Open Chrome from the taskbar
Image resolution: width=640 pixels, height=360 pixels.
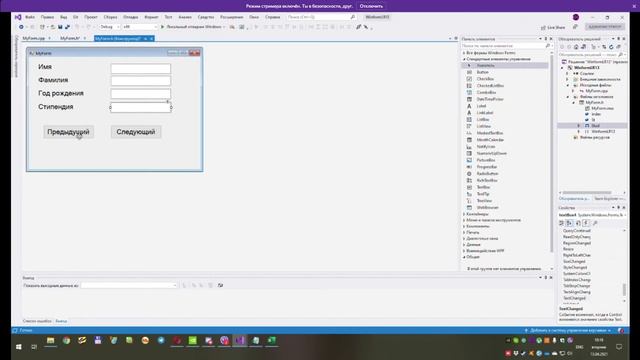(66, 340)
